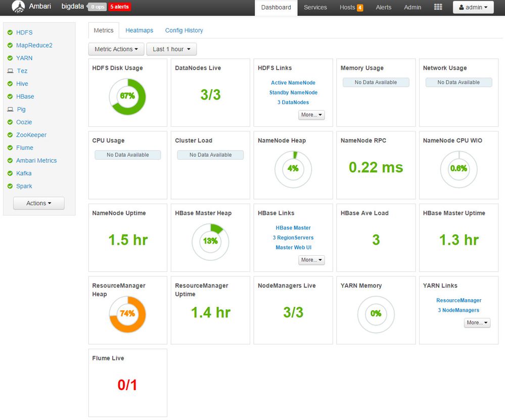Open the 3 NodeManagers link
505x420 pixels.
pos(458,310)
